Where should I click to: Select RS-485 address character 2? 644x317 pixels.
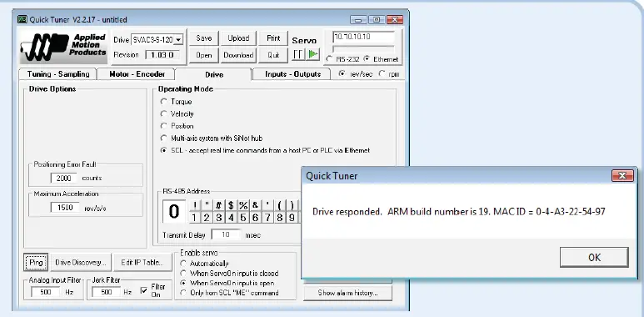(x=207, y=218)
